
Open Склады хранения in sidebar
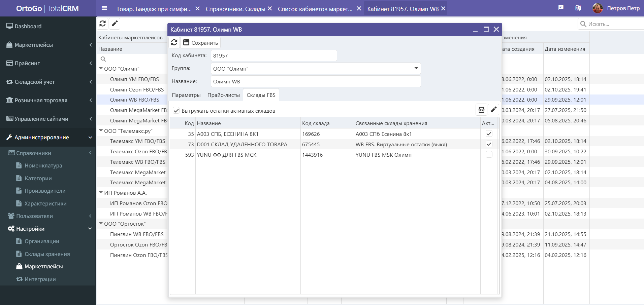pos(47,254)
